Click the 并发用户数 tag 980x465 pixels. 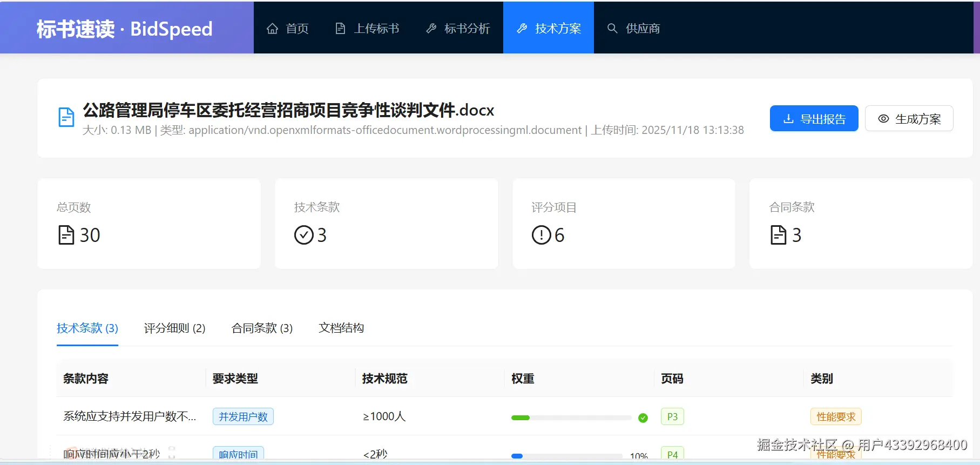[243, 416]
